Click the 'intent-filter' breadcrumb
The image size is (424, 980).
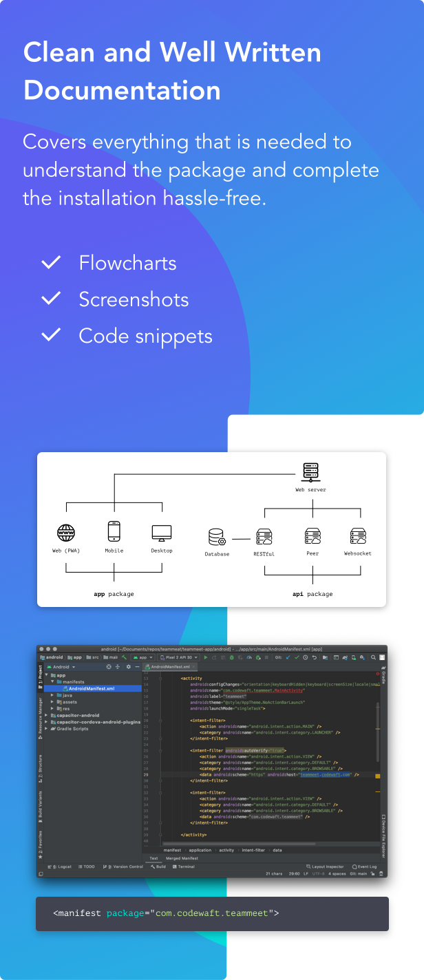pyautogui.click(x=254, y=850)
